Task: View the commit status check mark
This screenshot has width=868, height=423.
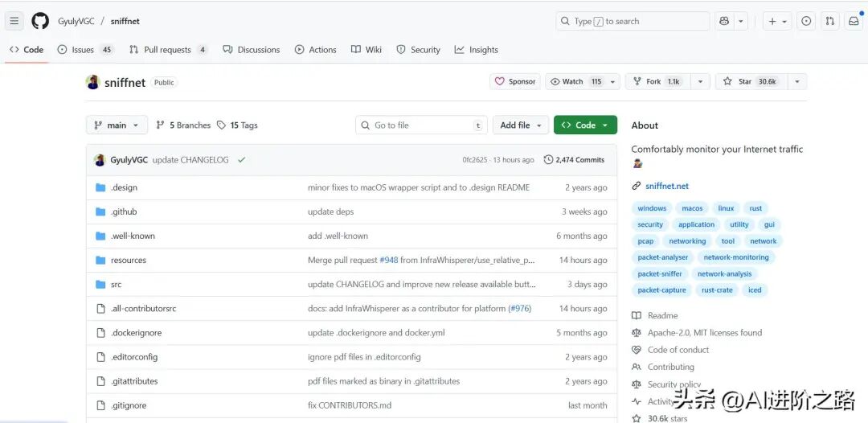Action: pos(241,159)
